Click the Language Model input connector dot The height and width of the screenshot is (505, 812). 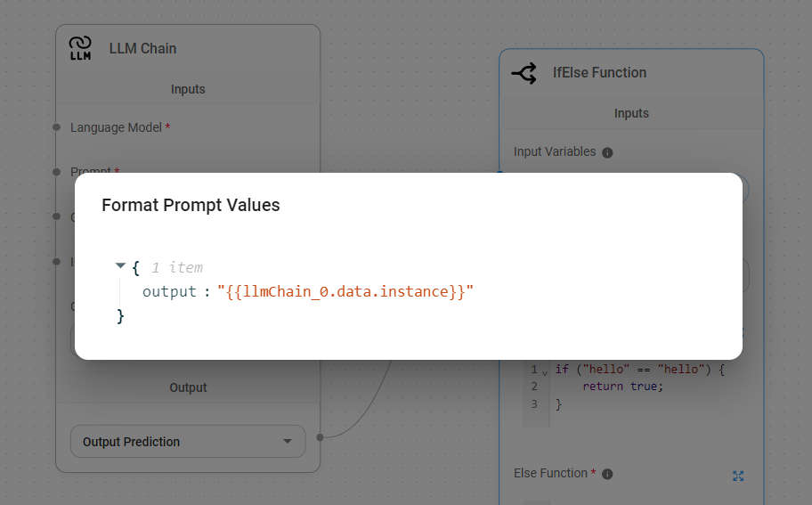(x=56, y=127)
